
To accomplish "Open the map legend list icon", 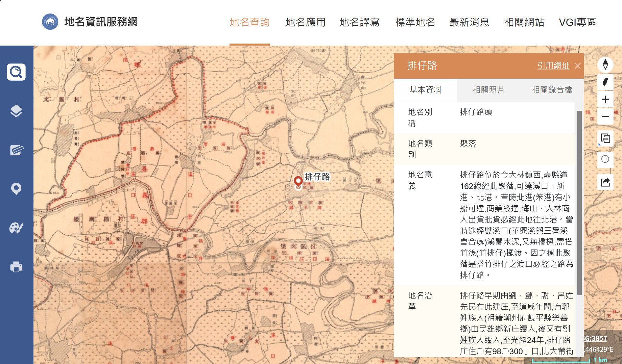I will [x=605, y=138].
